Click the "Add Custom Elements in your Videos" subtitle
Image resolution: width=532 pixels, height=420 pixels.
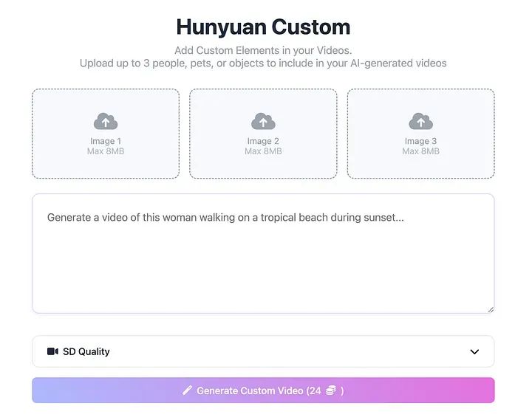263,51
